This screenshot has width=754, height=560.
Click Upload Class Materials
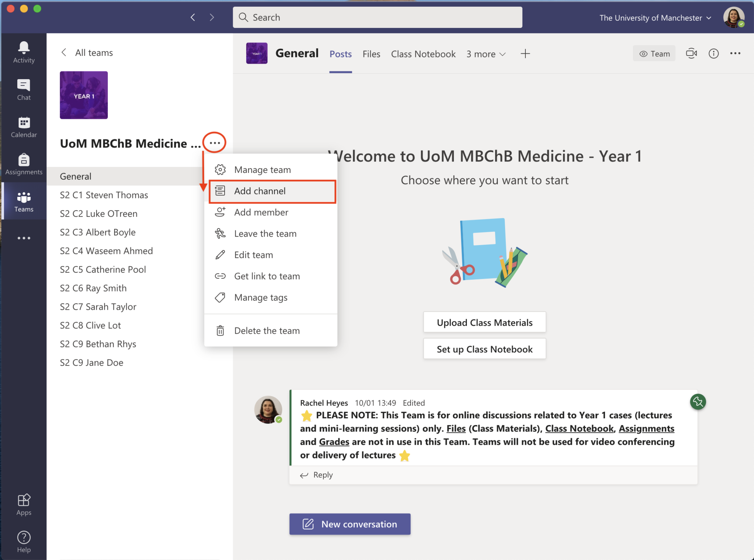click(x=484, y=322)
